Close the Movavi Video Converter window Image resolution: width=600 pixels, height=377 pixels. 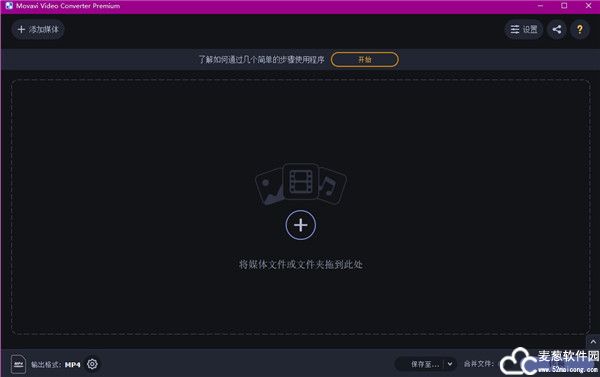pos(588,6)
